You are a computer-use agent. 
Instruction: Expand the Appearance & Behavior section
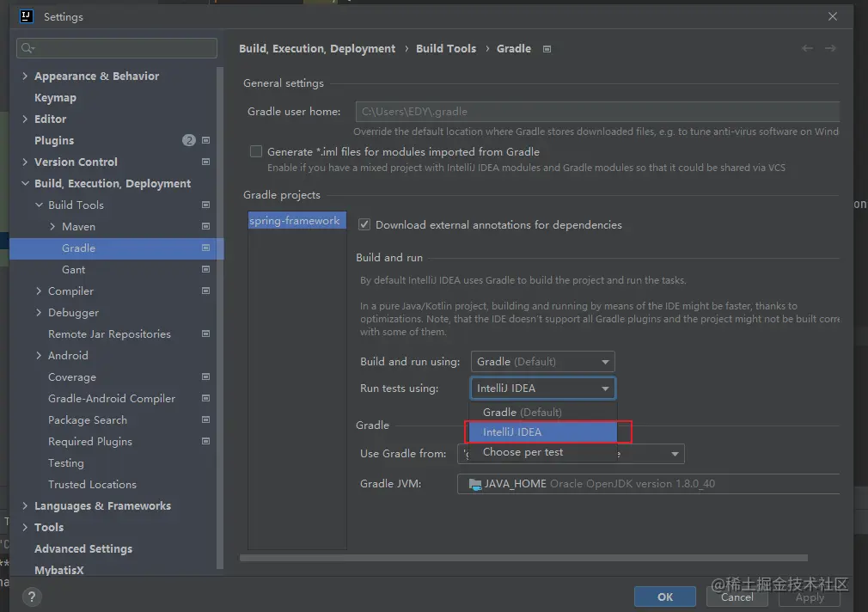(x=25, y=76)
